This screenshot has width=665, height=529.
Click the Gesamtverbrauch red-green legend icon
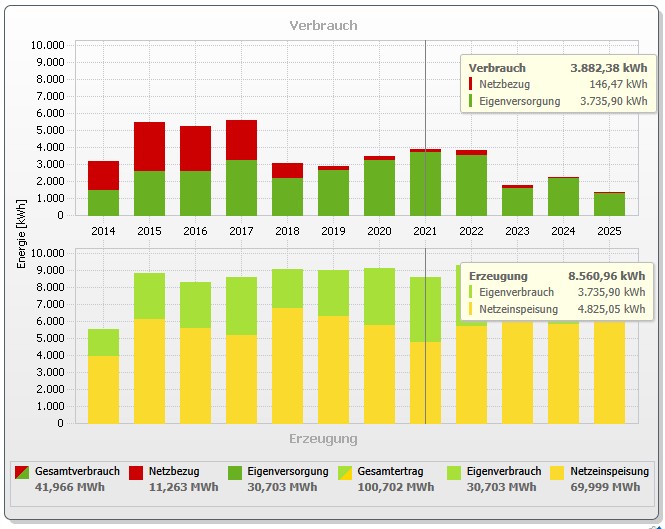click(22, 471)
